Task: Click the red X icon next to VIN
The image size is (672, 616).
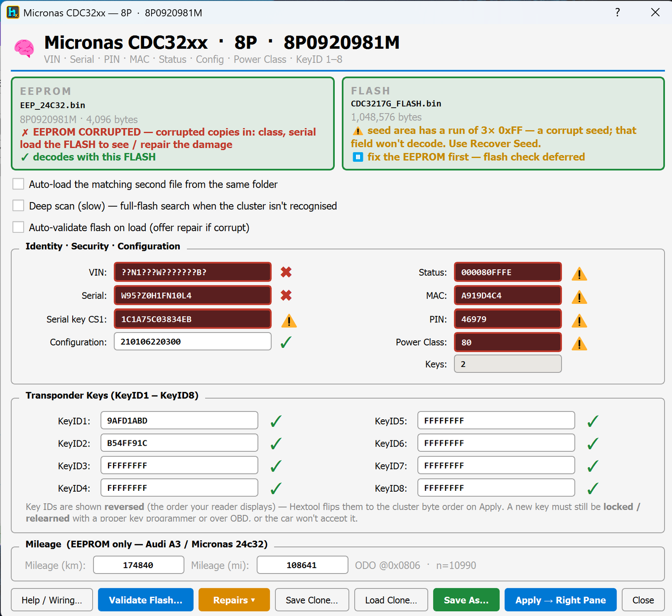Action: [286, 272]
